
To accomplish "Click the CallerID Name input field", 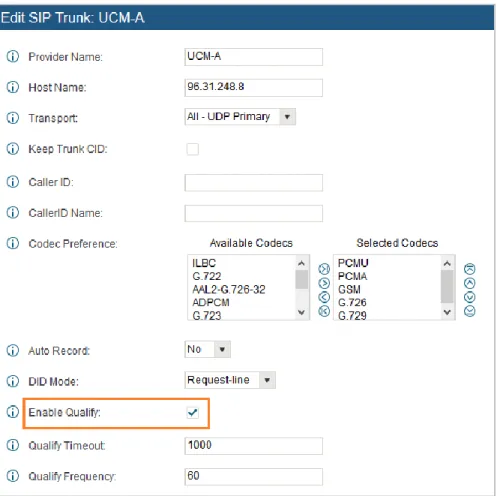I will tap(254, 213).
